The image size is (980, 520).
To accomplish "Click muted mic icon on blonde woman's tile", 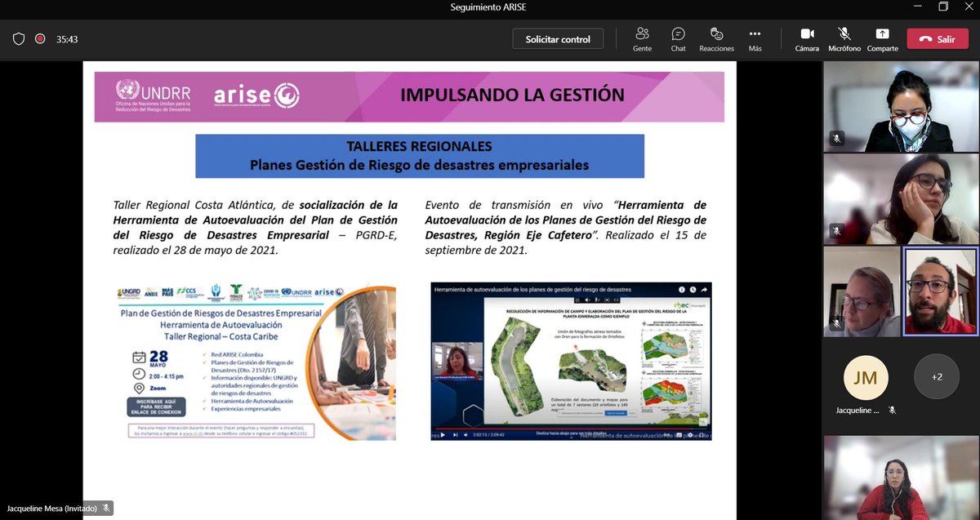I will [836, 323].
